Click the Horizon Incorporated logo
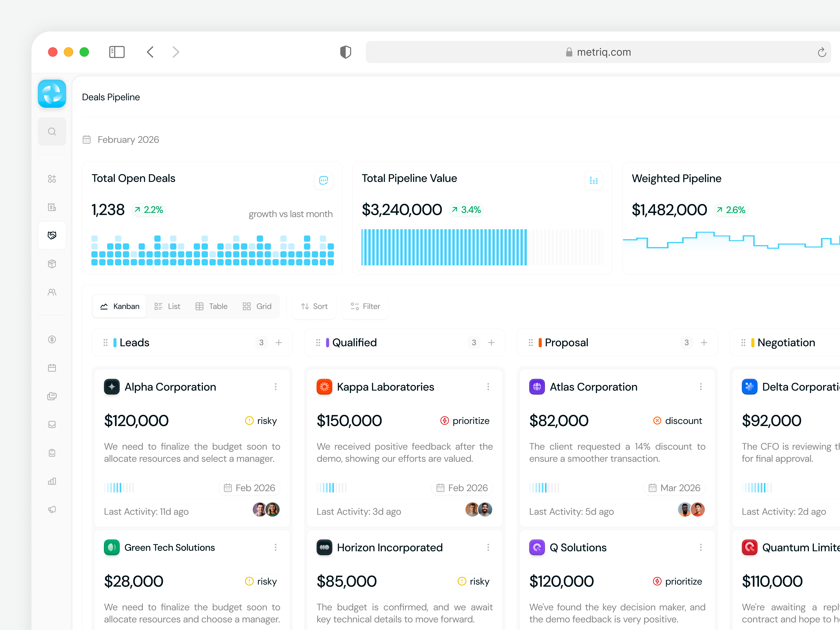The height and width of the screenshot is (630, 840). point(324,547)
